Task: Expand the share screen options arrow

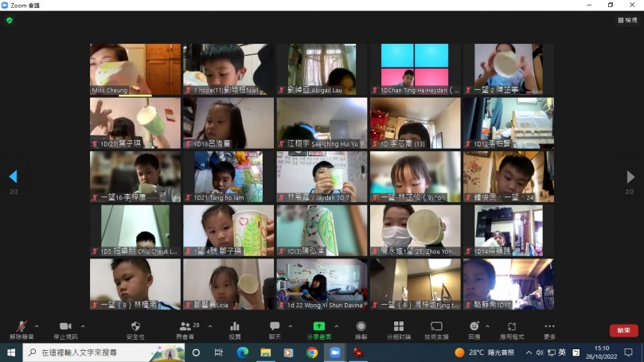Action: (336, 325)
